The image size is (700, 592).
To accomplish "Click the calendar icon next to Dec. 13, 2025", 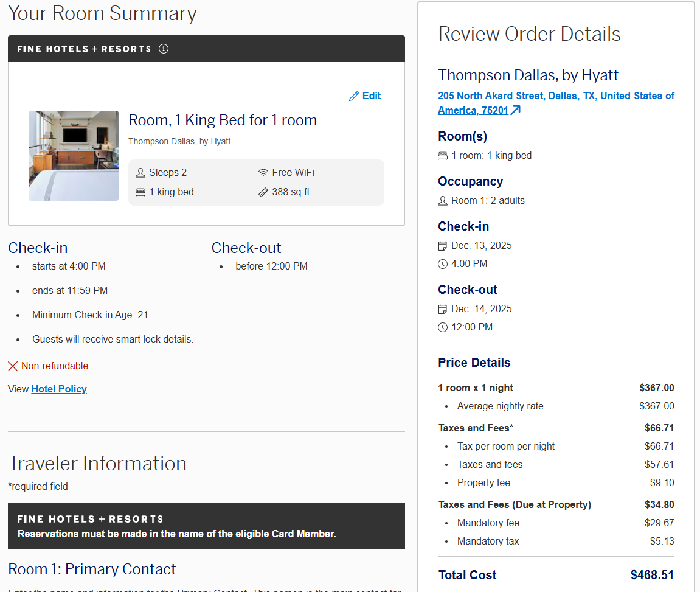I will (x=443, y=246).
